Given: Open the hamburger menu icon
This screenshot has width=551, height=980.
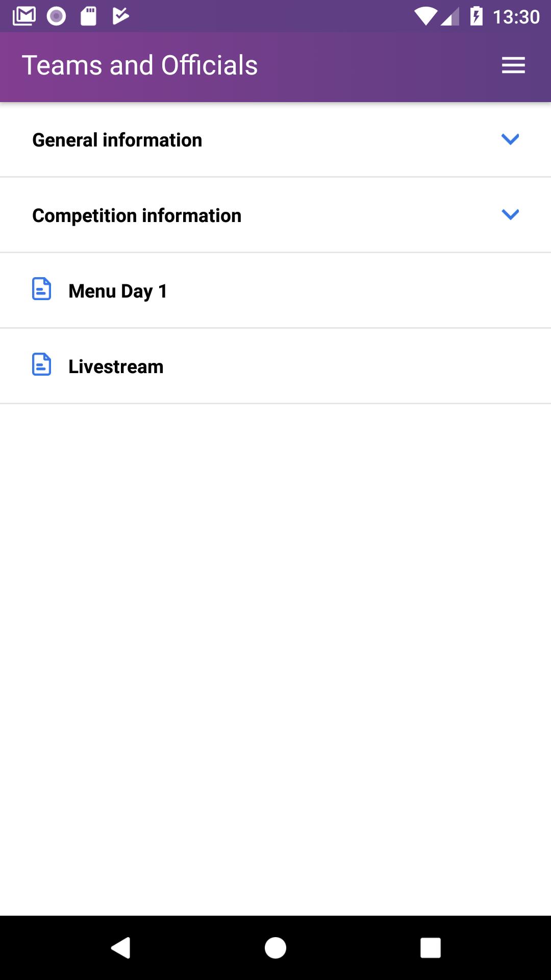Looking at the screenshot, I should (x=513, y=65).
